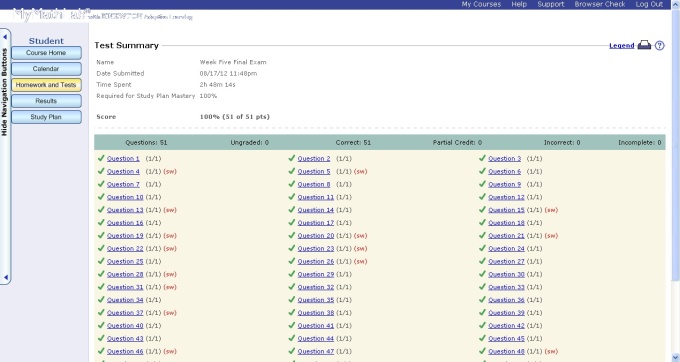The width and height of the screenshot is (680, 362).
Task: Click the 'Time Spent' value 2h 48m 14s
Action: (x=217, y=85)
